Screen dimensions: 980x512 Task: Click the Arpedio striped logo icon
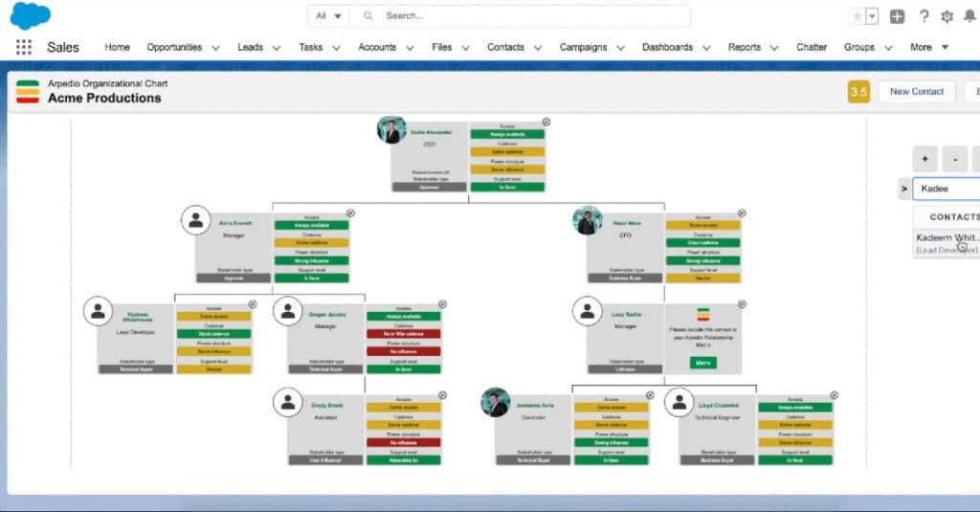click(x=28, y=91)
